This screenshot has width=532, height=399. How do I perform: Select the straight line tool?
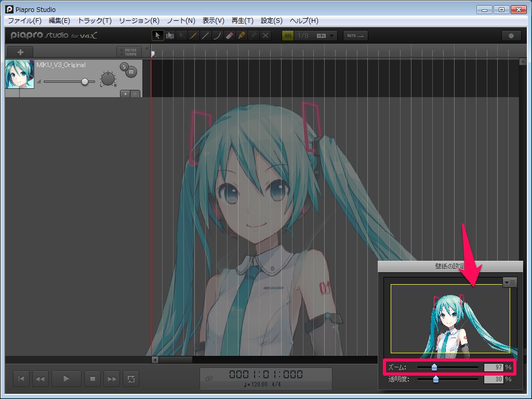click(206, 36)
